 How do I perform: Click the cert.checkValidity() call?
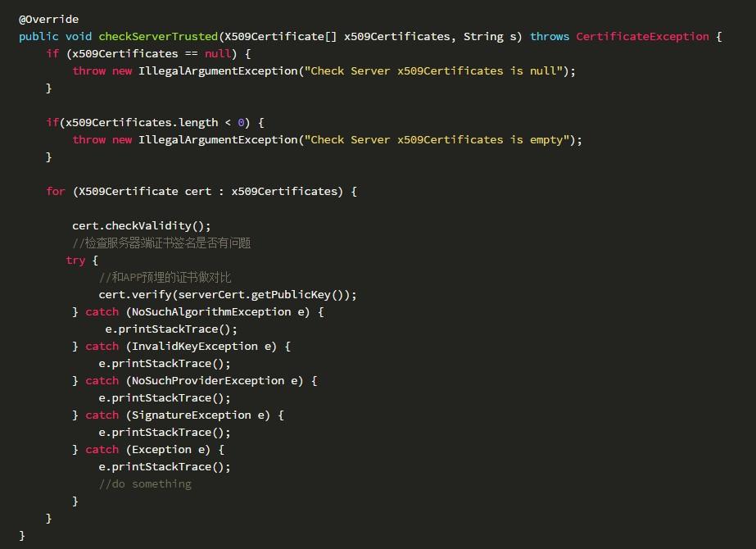point(141,226)
